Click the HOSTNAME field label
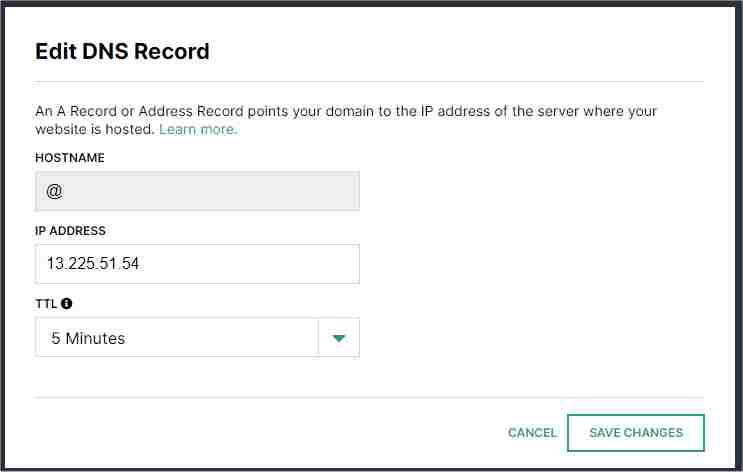743x472 pixels. click(x=70, y=158)
